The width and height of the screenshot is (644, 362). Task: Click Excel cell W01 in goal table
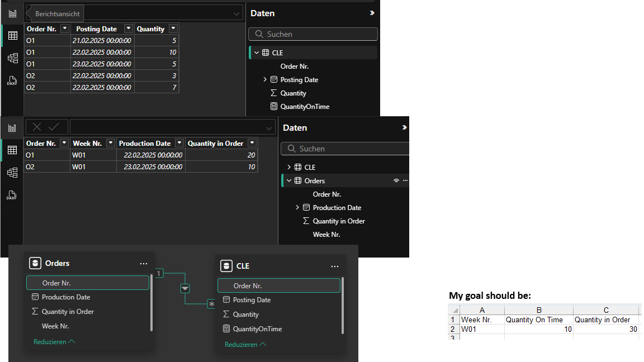(482, 329)
